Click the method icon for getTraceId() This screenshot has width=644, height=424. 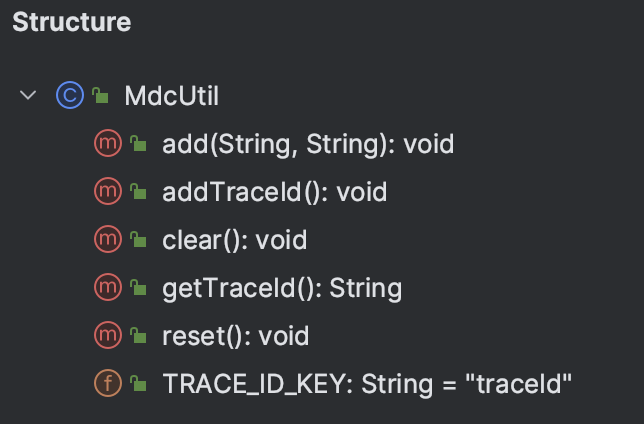click(108, 287)
